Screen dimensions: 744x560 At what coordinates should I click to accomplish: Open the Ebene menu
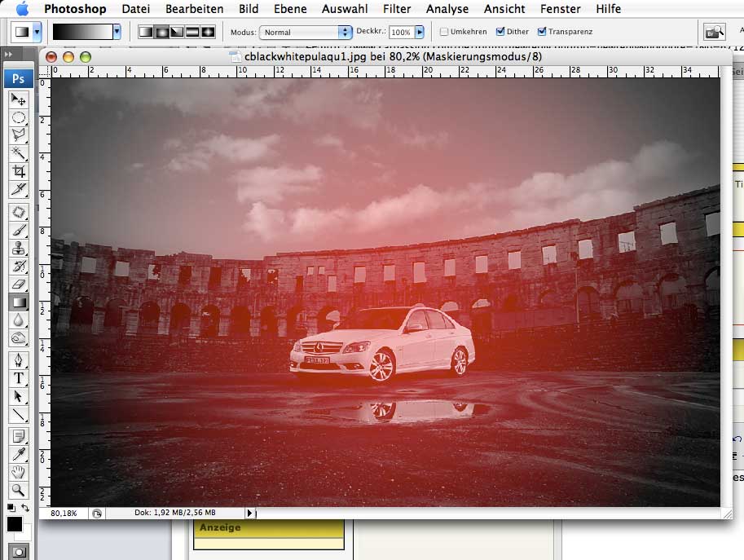[290, 9]
